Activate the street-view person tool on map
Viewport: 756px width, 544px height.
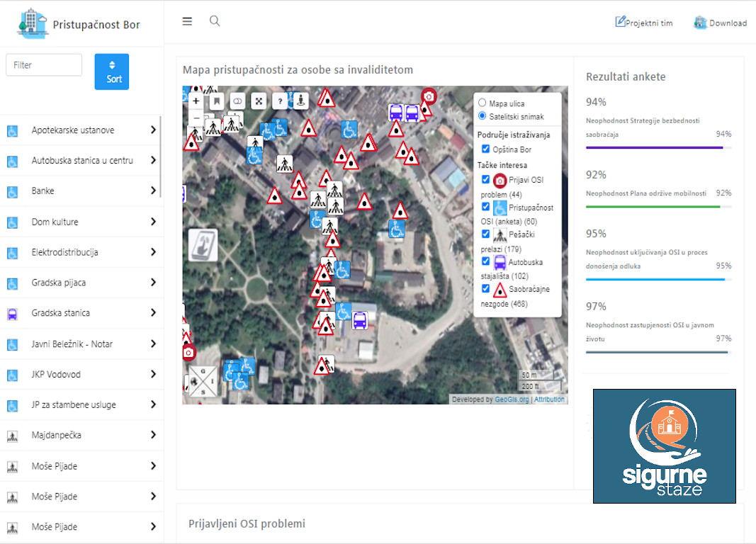tap(301, 101)
